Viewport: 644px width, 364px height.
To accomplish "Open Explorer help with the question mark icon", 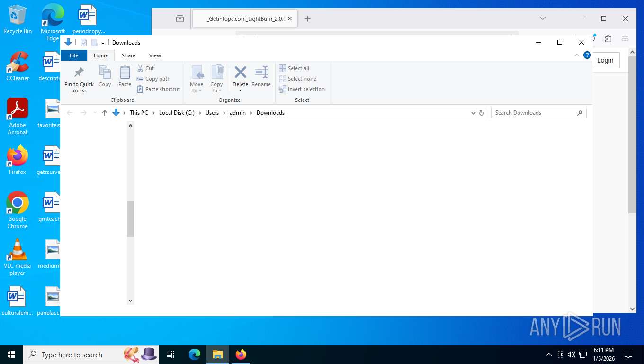I will tap(587, 55).
